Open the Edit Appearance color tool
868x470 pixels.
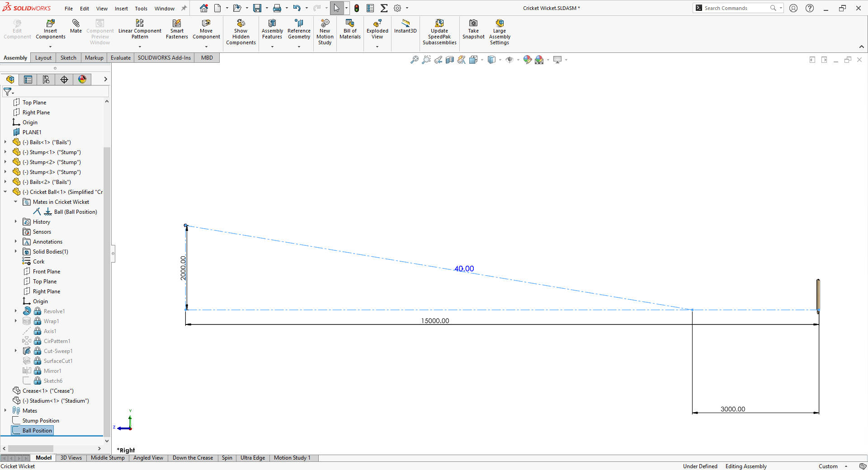[x=527, y=59]
